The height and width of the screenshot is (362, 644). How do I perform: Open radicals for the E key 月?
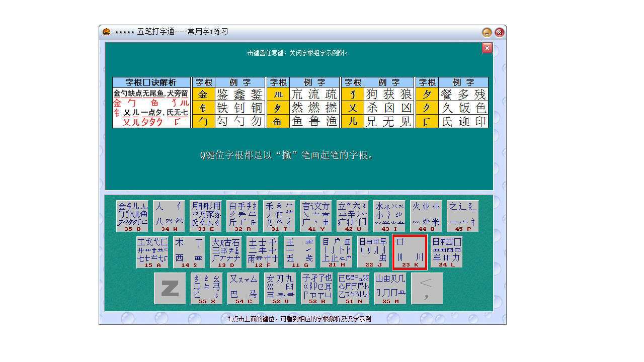206,216
